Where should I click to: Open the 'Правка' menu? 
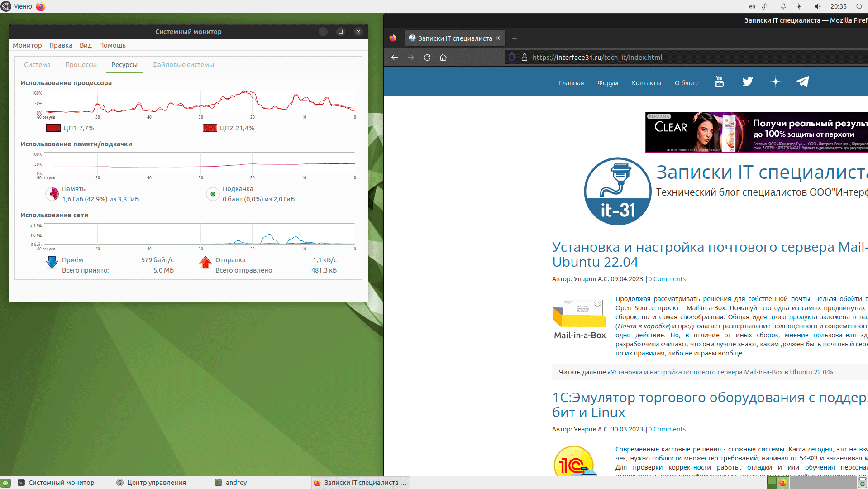(61, 45)
